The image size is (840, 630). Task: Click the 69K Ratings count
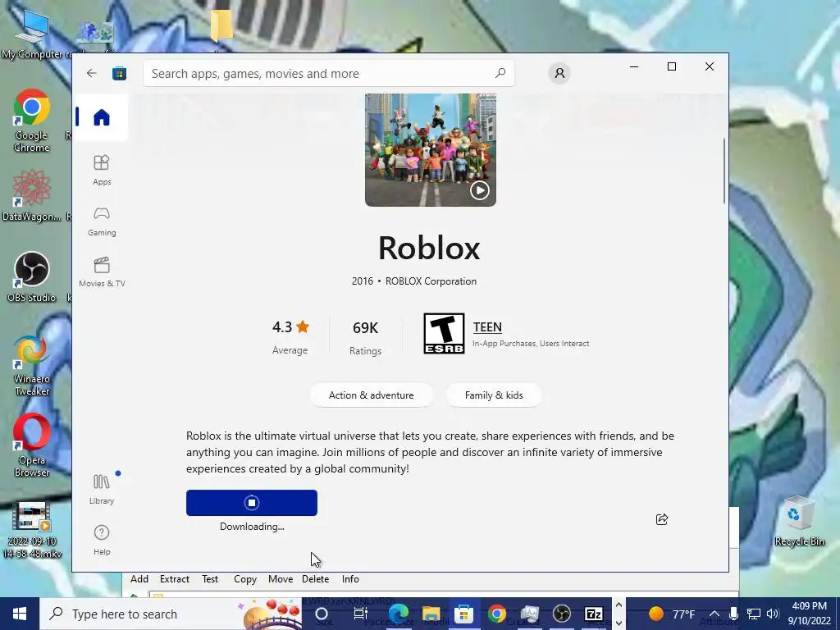pos(365,337)
